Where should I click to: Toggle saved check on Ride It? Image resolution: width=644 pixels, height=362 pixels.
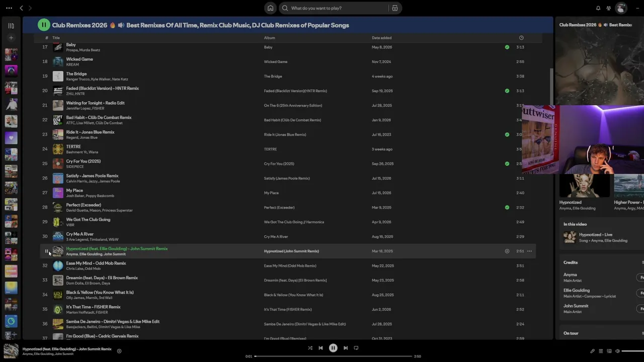[x=507, y=135]
